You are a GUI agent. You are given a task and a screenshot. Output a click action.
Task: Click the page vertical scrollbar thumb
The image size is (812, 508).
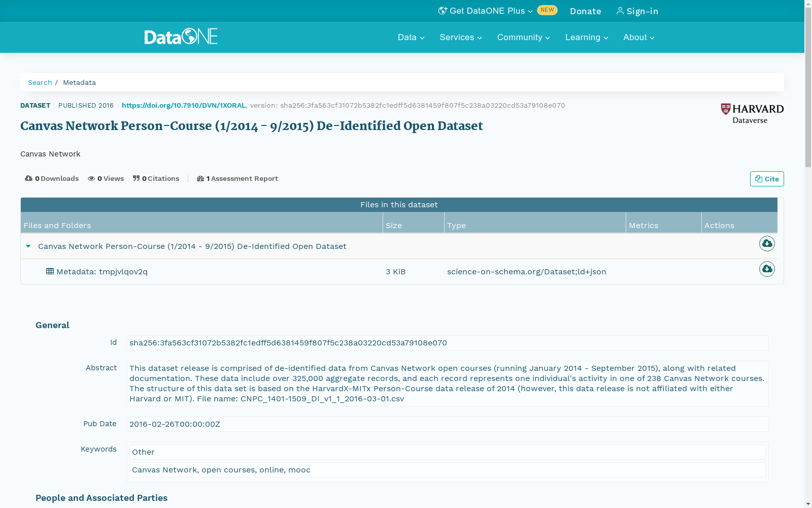[808, 87]
